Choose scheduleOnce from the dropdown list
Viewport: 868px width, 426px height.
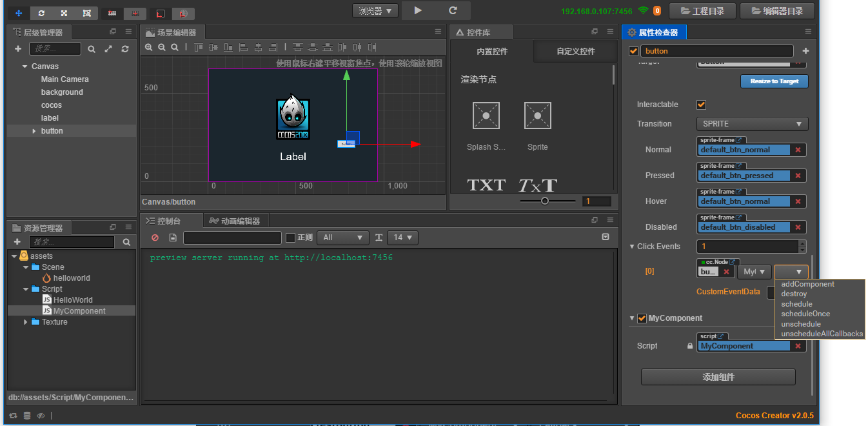click(x=805, y=314)
